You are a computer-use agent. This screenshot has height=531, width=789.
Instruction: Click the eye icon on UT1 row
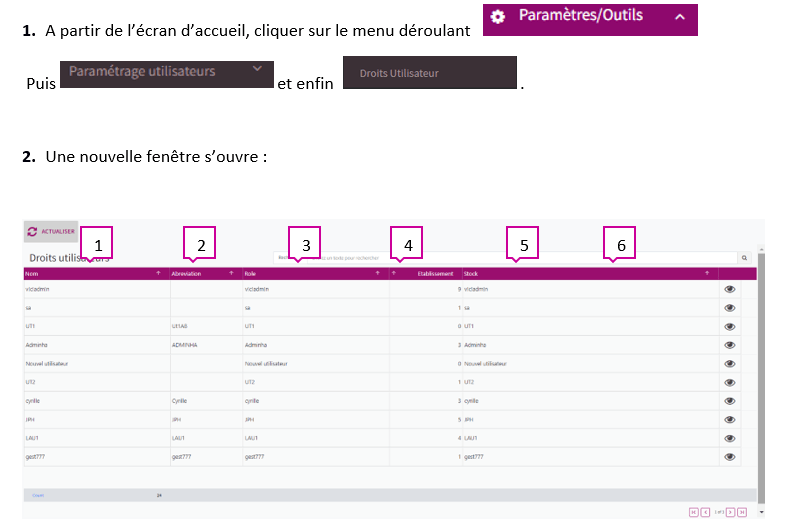click(730, 327)
